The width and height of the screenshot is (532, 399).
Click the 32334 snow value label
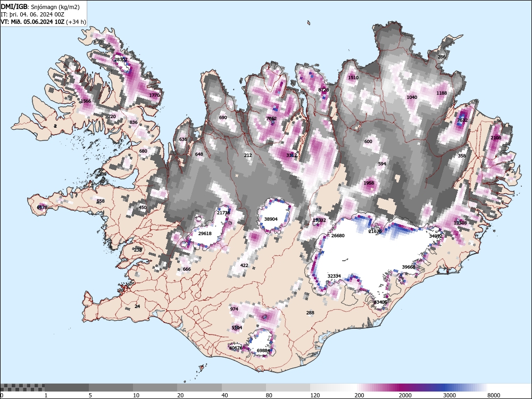(x=334, y=276)
